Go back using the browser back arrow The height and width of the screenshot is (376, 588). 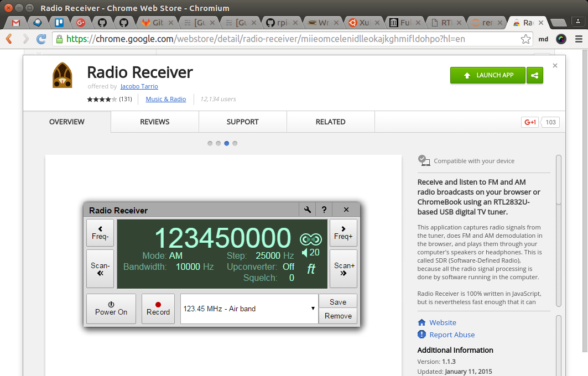click(x=10, y=39)
